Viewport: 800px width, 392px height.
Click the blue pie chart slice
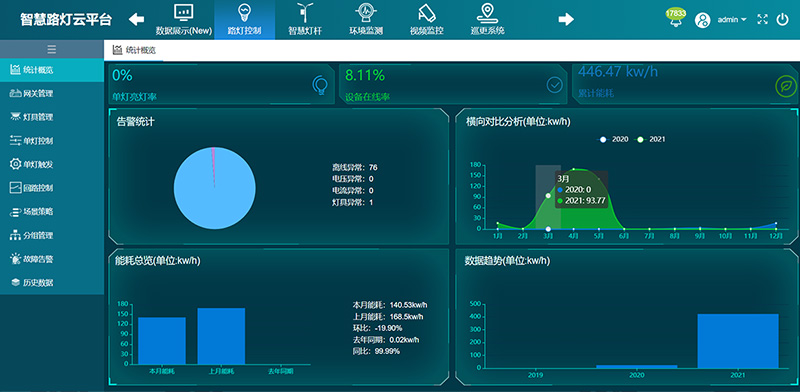click(x=215, y=188)
